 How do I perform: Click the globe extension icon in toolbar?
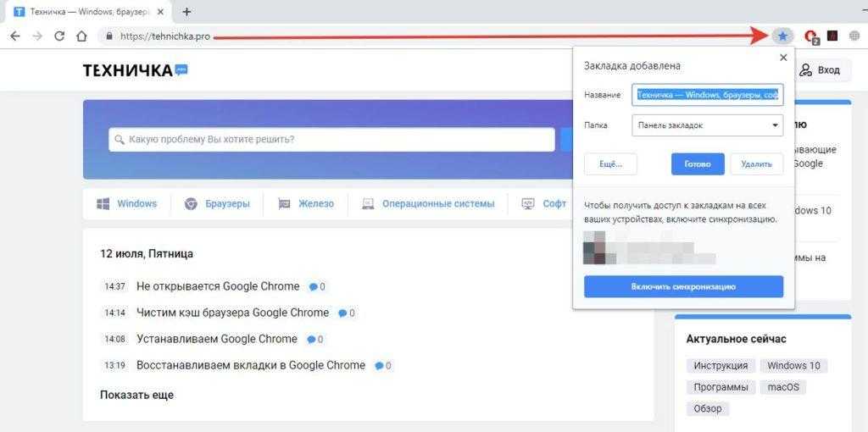[856, 36]
